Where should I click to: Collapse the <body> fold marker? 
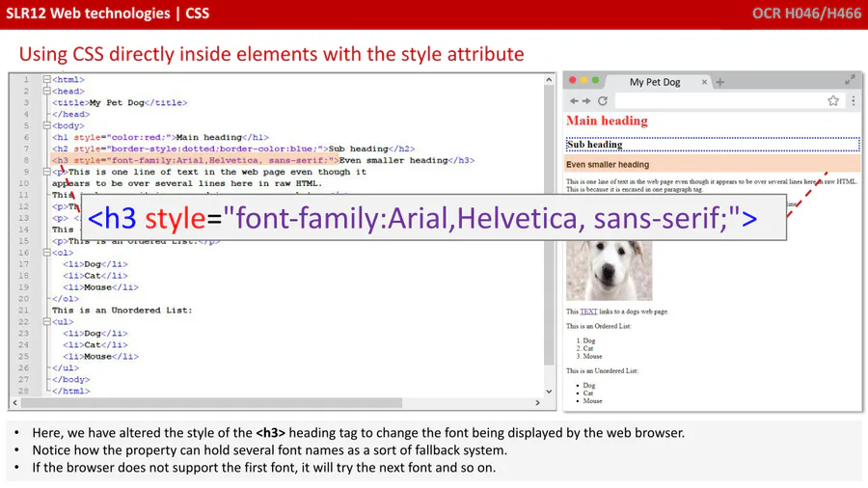tap(45, 126)
